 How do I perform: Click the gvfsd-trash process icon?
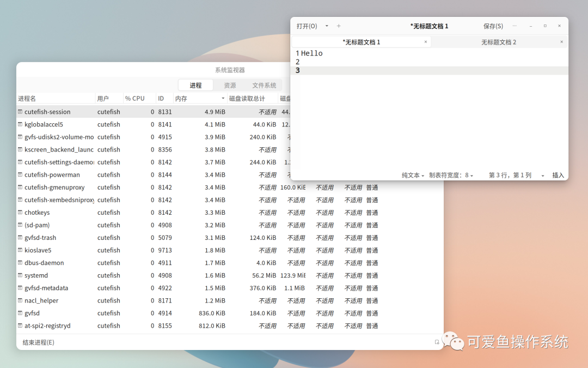coord(21,238)
